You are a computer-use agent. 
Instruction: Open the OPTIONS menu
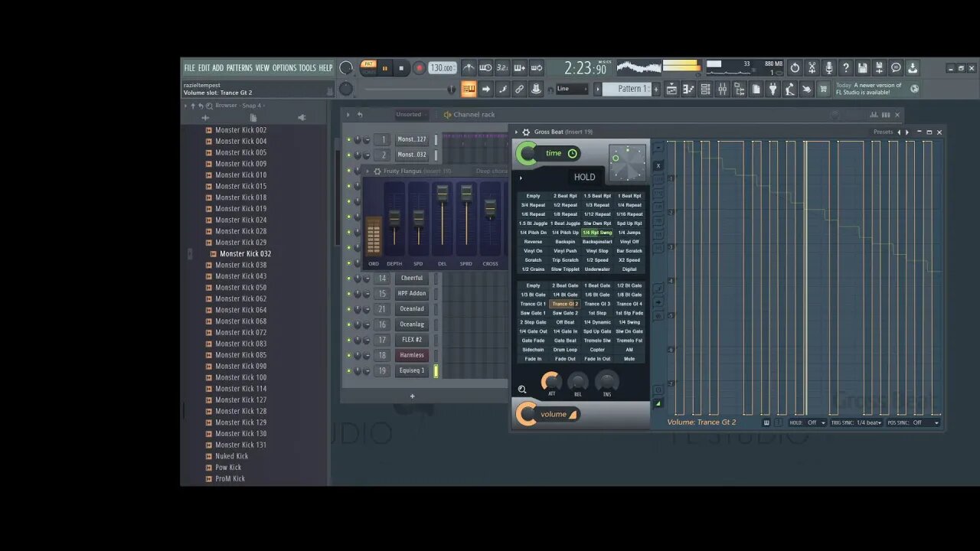tap(284, 68)
